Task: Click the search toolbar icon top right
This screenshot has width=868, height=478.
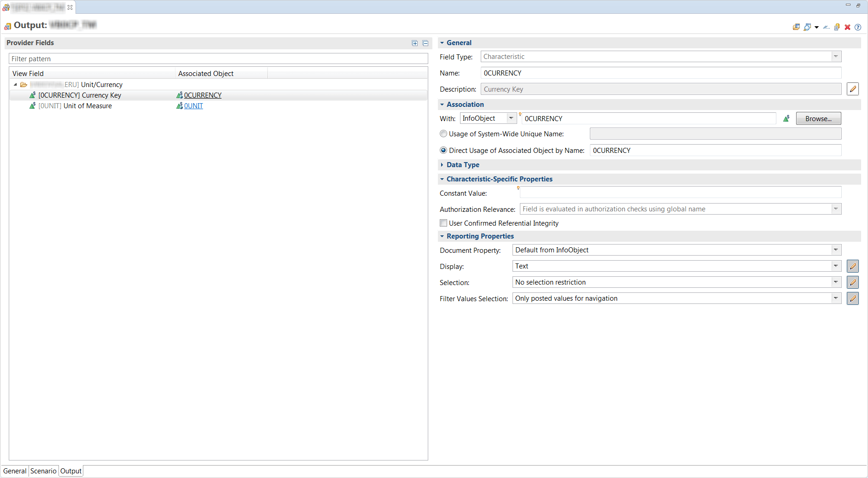Action: (x=807, y=27)
